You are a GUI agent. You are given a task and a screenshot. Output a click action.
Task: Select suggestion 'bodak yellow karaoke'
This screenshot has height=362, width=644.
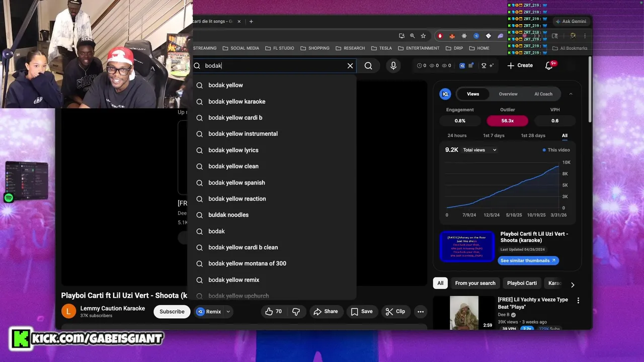[x=272, y=102]
